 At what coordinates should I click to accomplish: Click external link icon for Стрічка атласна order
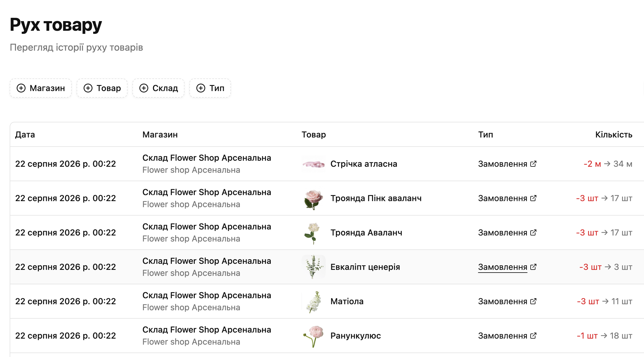point(533,164)
